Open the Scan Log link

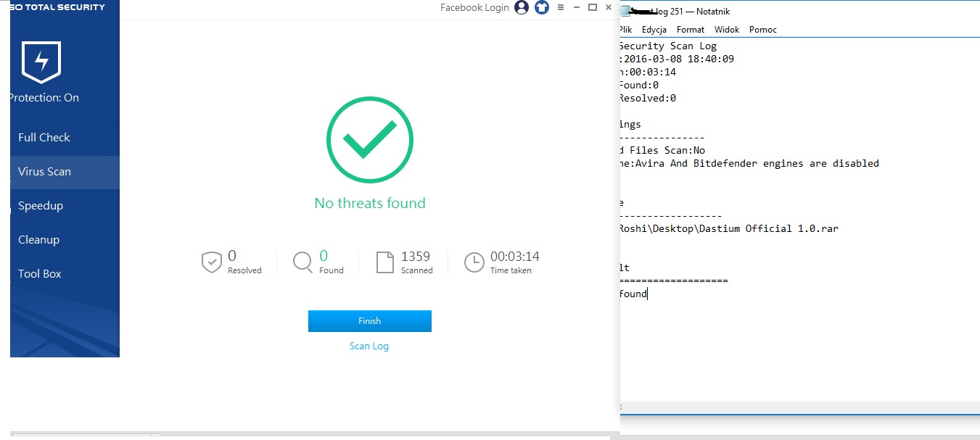[x=369, y=346]
